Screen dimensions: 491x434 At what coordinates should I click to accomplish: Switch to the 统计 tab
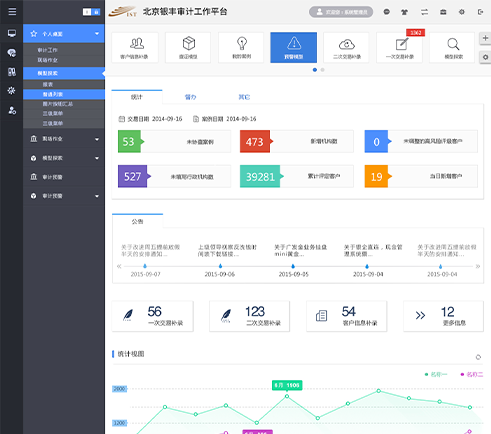point(137,97)
